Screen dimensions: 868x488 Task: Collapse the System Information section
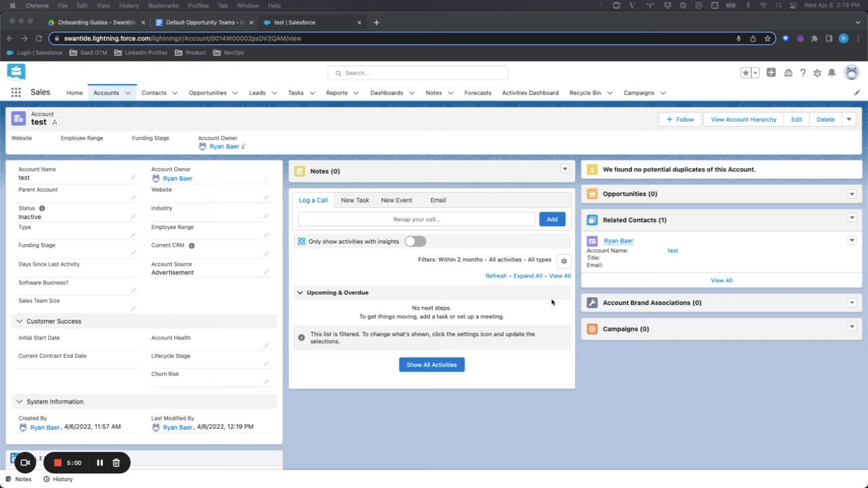(x=19, y=402)
